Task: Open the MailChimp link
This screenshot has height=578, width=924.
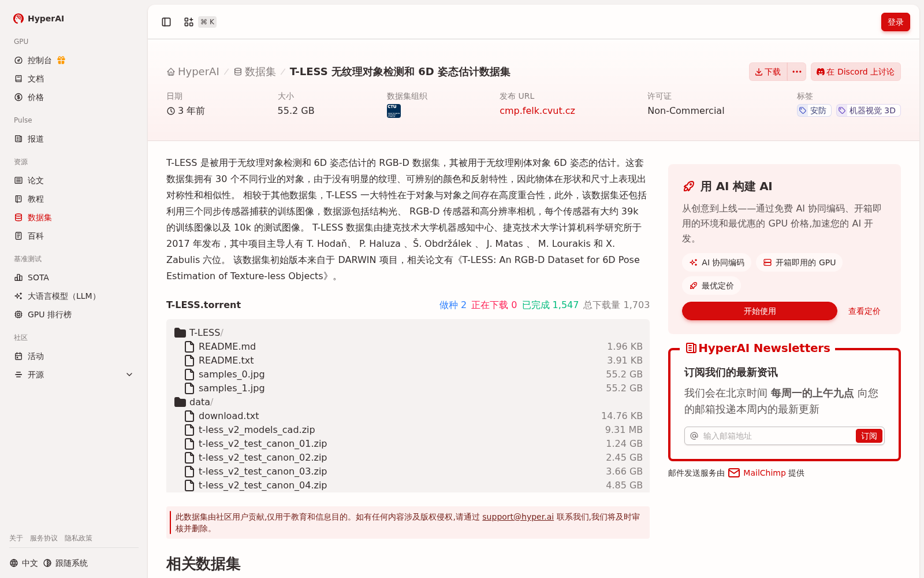Action: (757, 473)
